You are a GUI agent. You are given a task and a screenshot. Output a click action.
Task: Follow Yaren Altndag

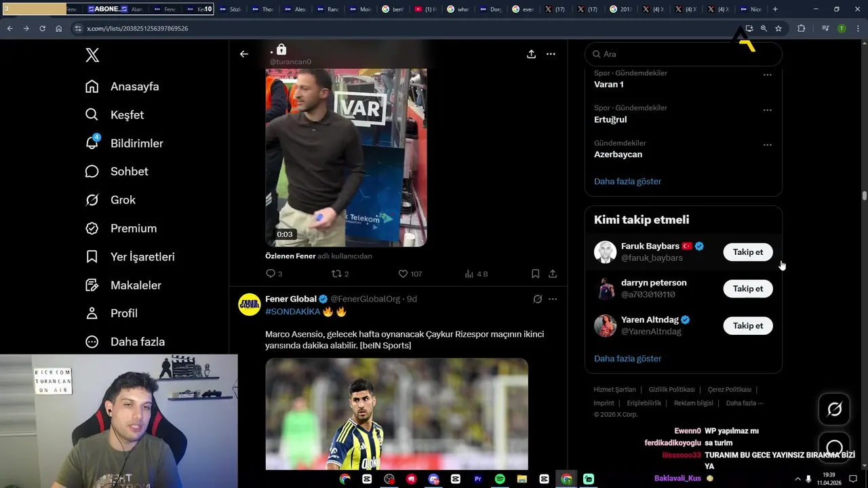[748, 326]
